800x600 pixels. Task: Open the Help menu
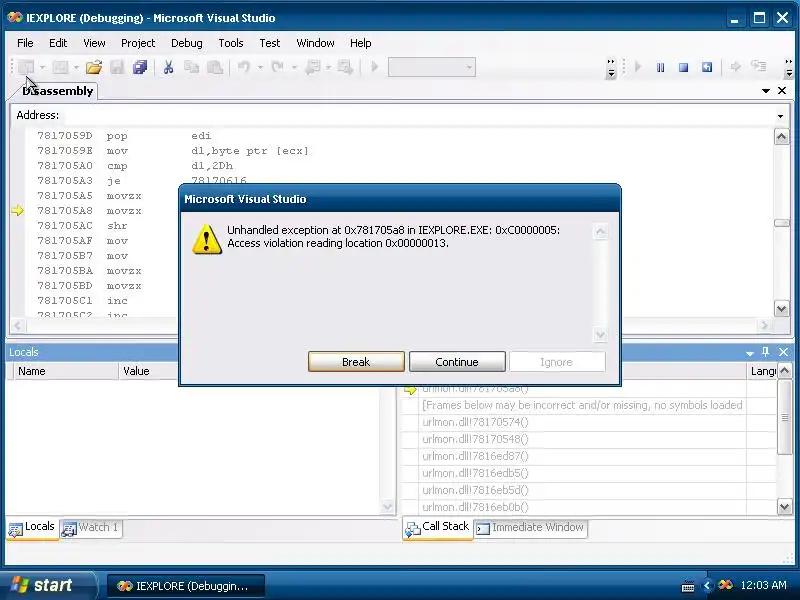tap(361, 43)
